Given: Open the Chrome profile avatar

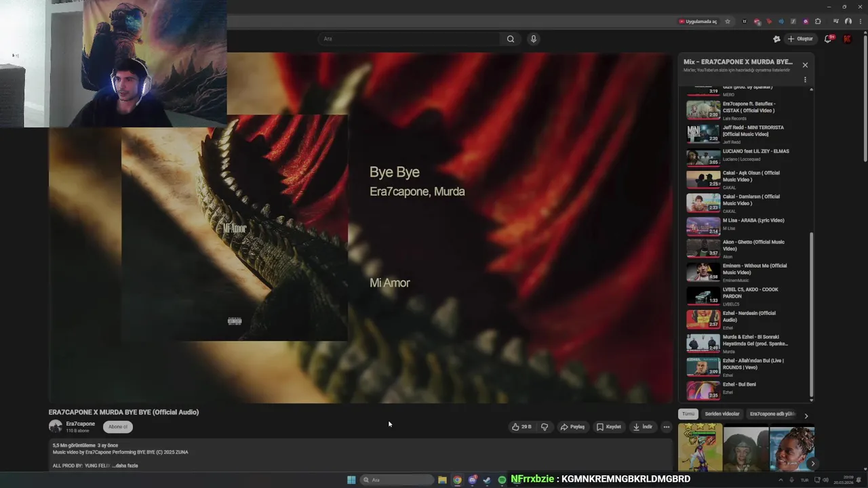Looking at the screenshot, I should pyautogui.click(x=848, y=21).
